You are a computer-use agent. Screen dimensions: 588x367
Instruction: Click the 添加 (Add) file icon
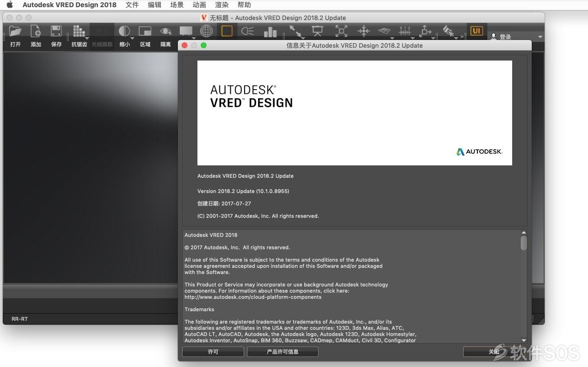pyautogui.click(x=36, y=31)
